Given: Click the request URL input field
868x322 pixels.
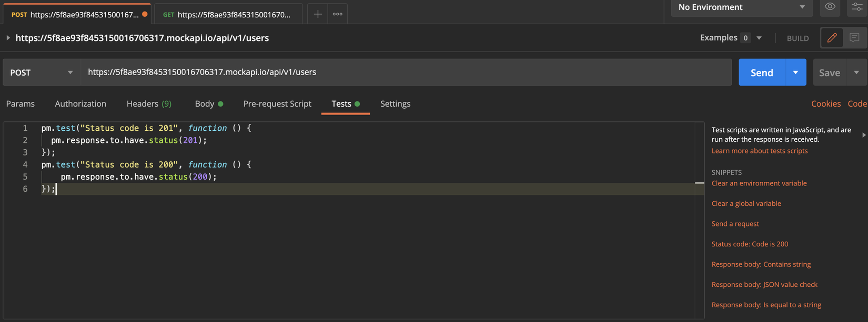Looking at the screenshot, I should point(405,72).
